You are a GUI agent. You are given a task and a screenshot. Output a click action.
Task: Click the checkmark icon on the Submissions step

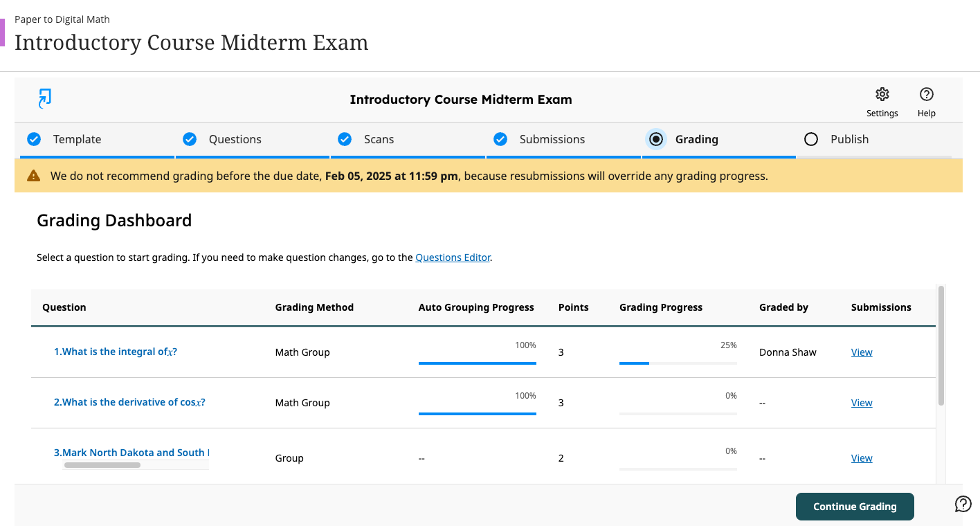click(x=500, y=139)
